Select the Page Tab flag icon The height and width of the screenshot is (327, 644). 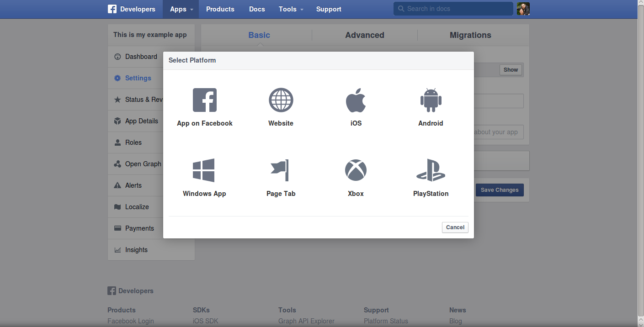coord(280,170)
